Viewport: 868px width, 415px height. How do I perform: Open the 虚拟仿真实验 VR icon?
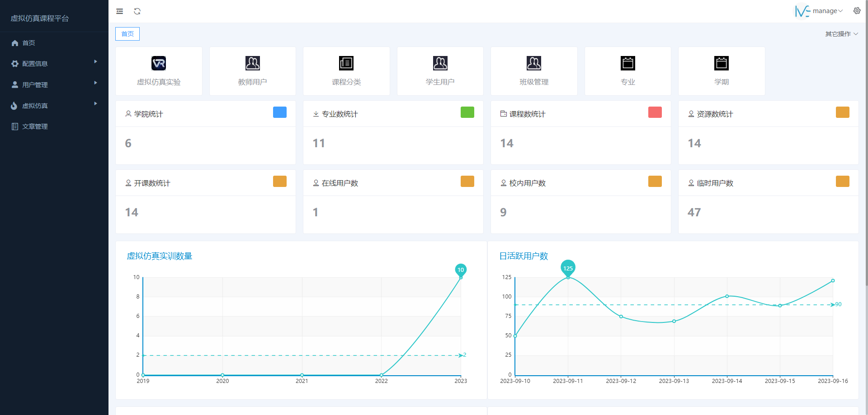[x=159, y=63]
